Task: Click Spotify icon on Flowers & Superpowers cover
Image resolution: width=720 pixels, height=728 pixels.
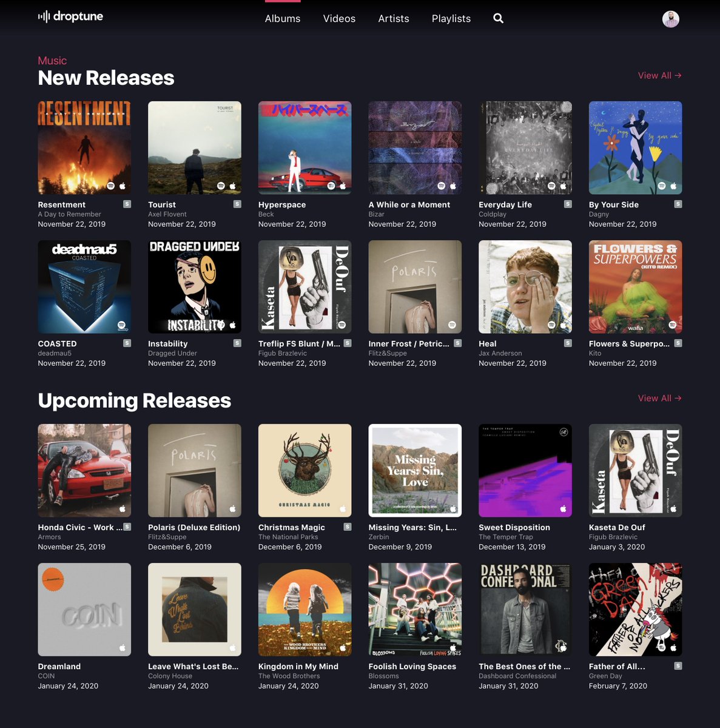Action: 673,325
